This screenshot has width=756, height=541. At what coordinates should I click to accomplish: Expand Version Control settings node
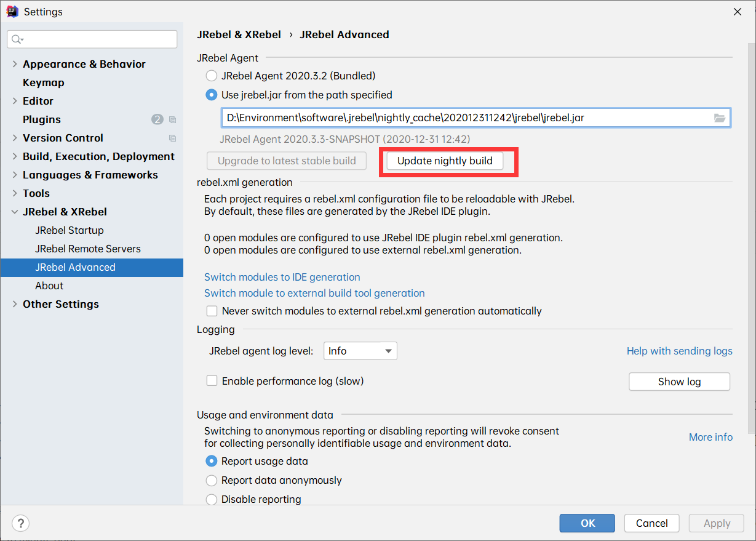pyautogui.click(x=15, y=138)
